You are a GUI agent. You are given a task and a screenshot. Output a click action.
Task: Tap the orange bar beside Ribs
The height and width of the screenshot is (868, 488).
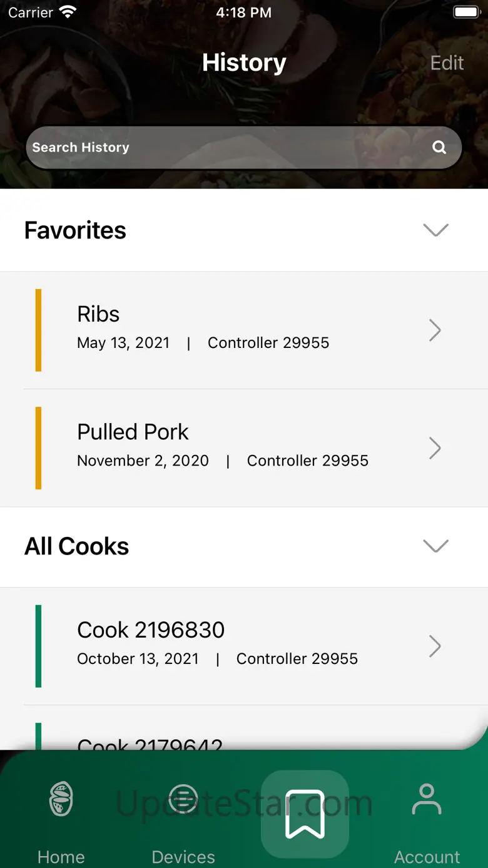coord(39,330)
